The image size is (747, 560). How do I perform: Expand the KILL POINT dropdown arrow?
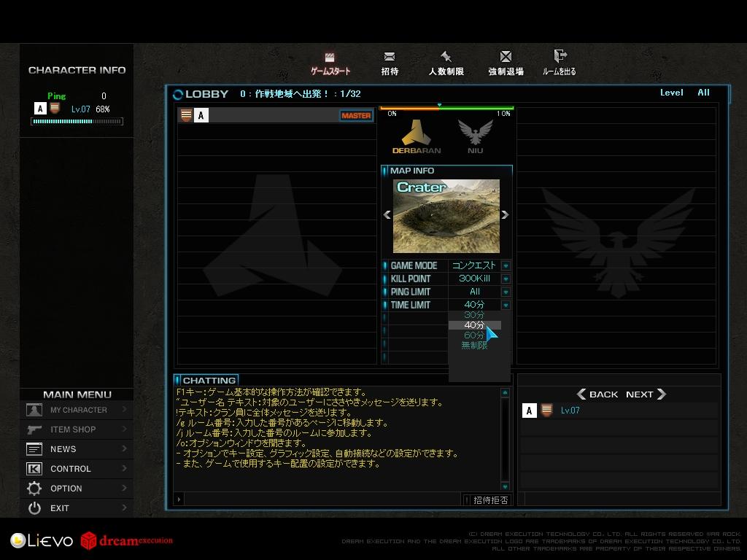pyautogui.click(x=506, y=279)
